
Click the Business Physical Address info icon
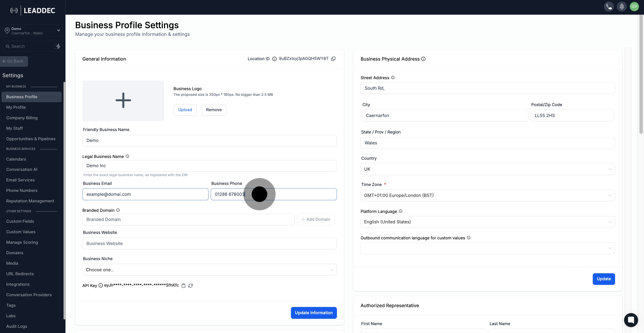point(423,59)
